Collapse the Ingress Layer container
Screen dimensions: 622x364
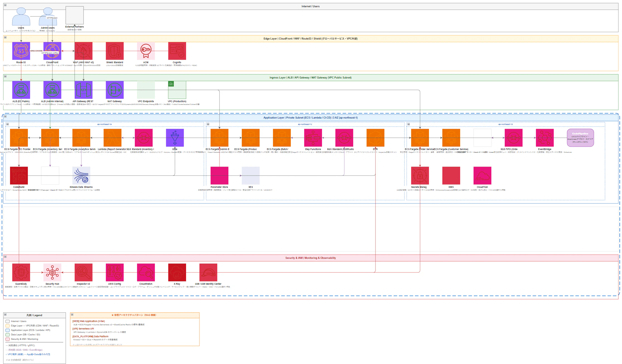(x=5, y=76)
